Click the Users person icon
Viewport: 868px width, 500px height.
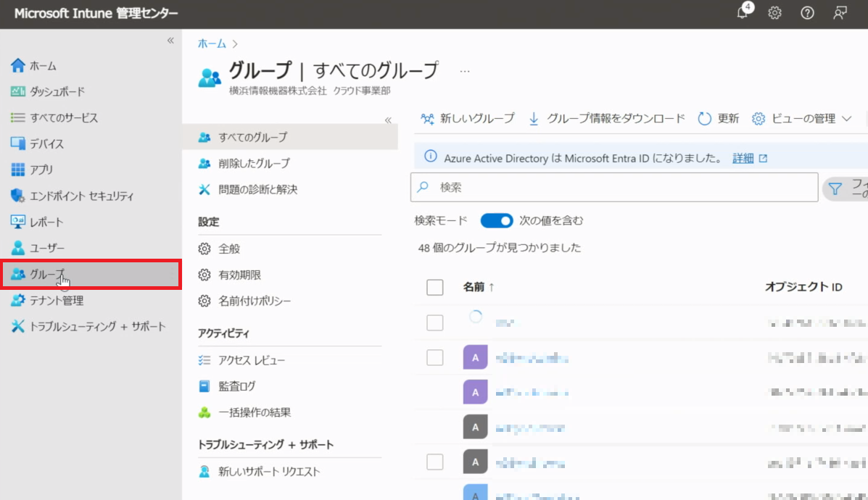[17, 248]
